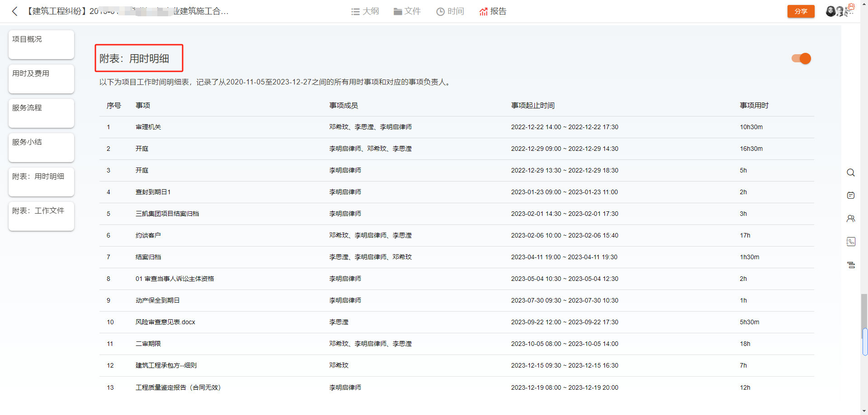Select the 动产保全到期日 item
The image size is (868, 415).
click(158, 301)
